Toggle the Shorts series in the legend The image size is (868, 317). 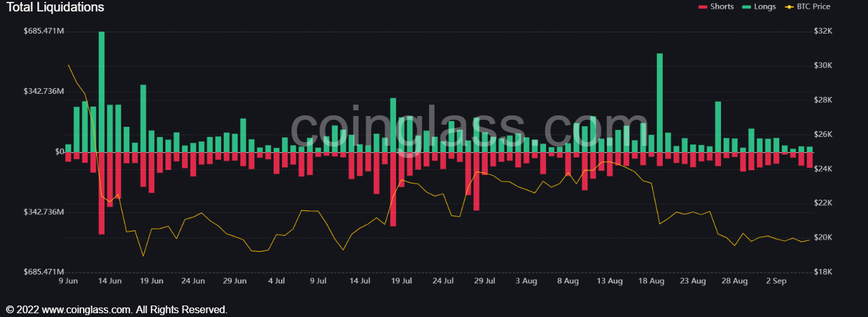click(x=716, y=6)
